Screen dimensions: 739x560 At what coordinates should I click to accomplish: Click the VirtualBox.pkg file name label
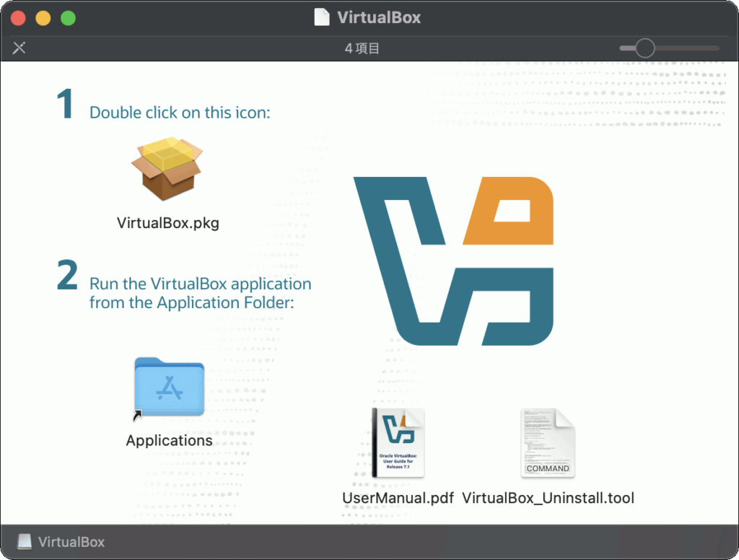(x=167, y=223)
